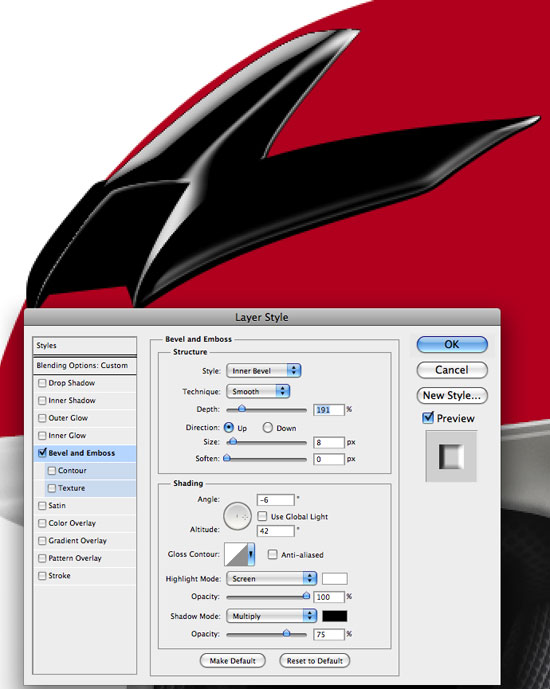Open the Technique dropdown showing Smooth
The height and width of the screenshot is (689, 550).
click(258, 391)
